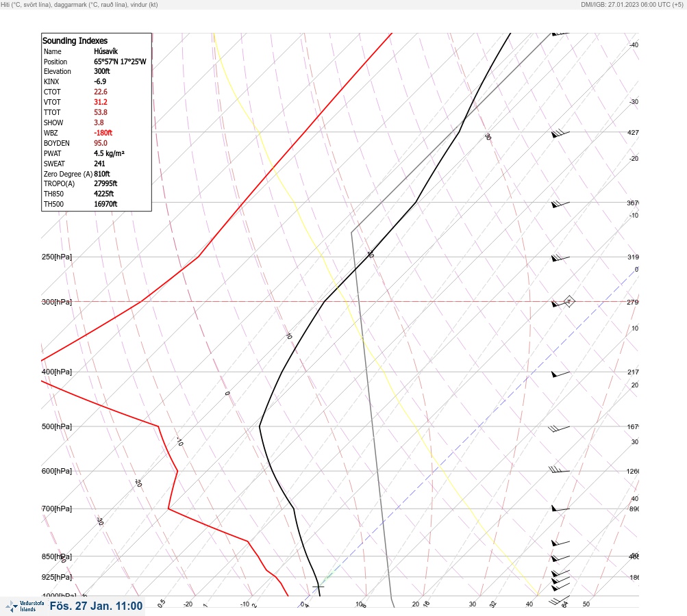Click the KINX value -6.9
This screenshot has height=616, width=687.
tap(100, 81)
